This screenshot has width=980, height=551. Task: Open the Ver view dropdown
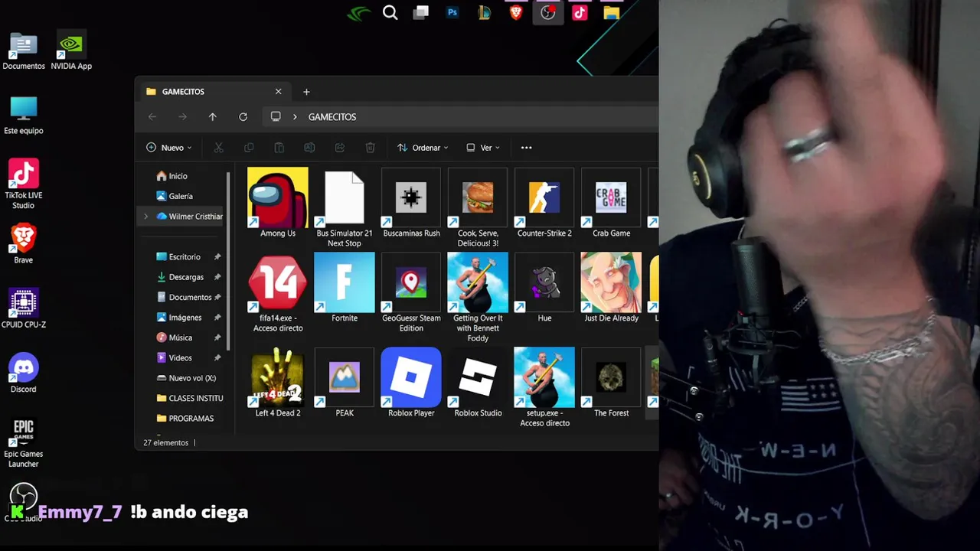(x=483, y=148)
